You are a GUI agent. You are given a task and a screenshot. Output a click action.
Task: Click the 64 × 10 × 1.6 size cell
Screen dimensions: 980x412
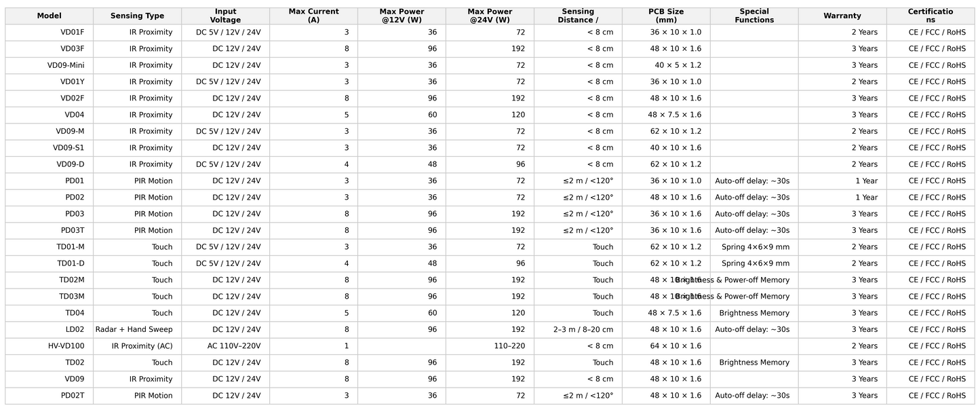tap(675, 346)
